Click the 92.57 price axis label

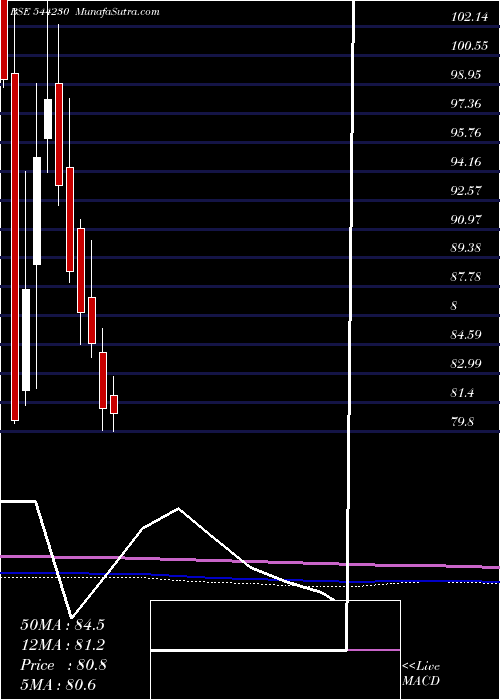(466, 191)
